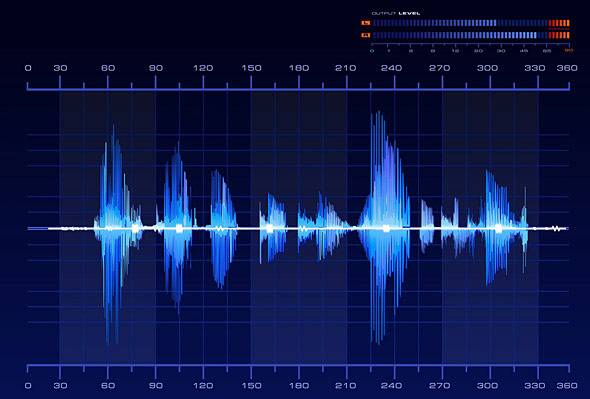The height and width of the screenshot is (399, 590).
Task: Select the 360 mark on bottom ruler
Action: pos(567,385)
